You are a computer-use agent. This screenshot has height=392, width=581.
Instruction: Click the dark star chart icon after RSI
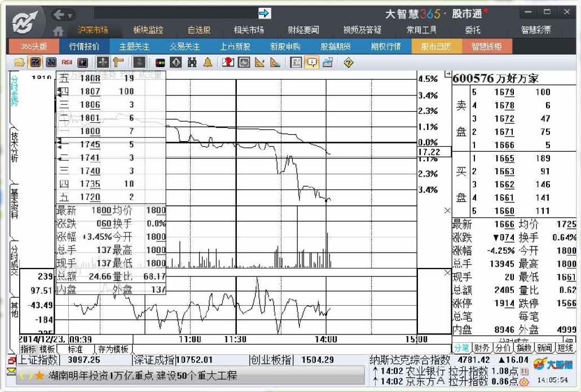[x=82, y=62]
